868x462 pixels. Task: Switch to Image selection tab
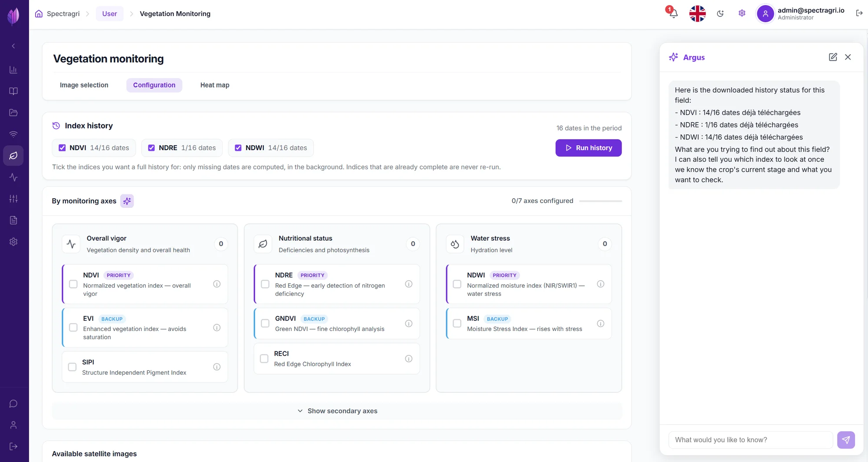click(x=84, y=85)
